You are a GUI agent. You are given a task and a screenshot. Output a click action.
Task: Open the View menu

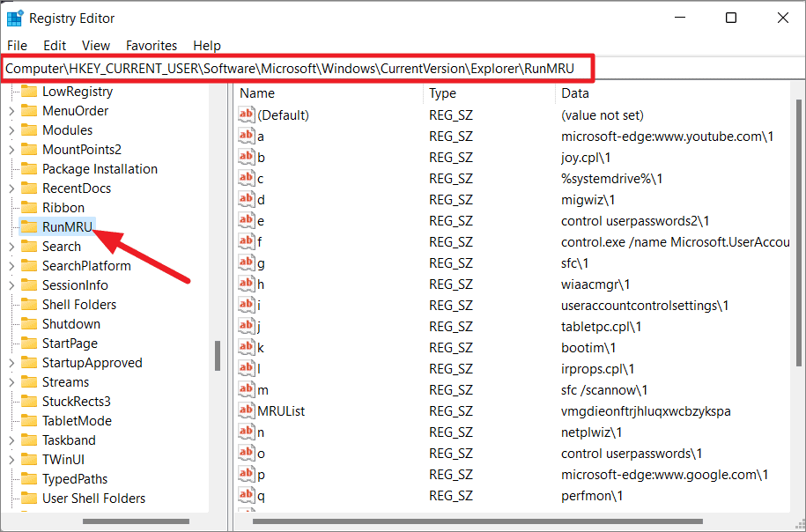(x=96, y=46)
